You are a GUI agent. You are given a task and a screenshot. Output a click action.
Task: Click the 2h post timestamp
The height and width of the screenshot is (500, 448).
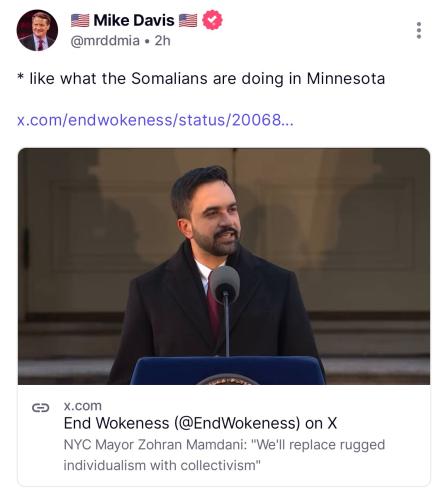click(162, 41)
